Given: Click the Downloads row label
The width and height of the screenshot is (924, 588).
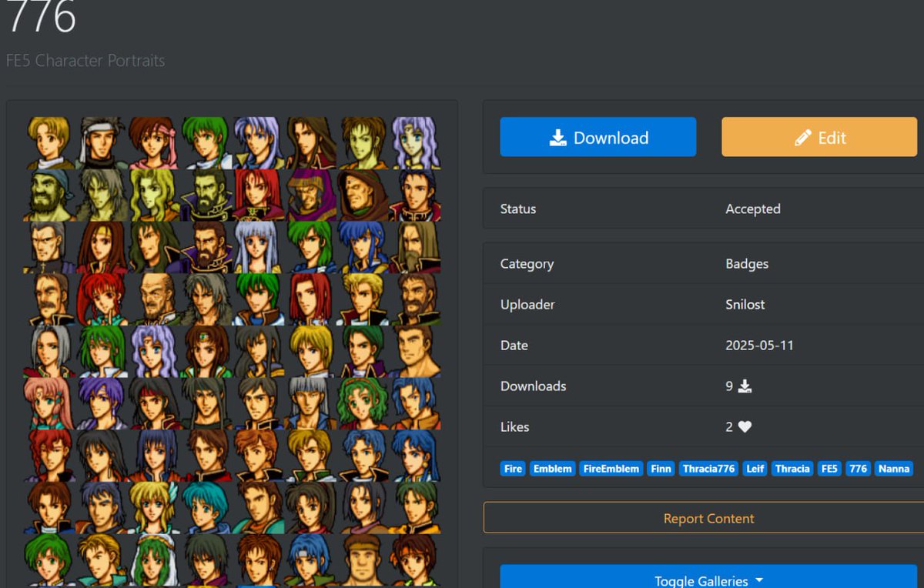Looking at the screenshot, I should coord(533,386).
